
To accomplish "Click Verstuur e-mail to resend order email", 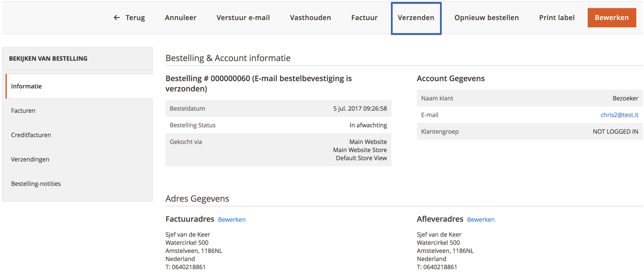I will (x=243, y=18).
